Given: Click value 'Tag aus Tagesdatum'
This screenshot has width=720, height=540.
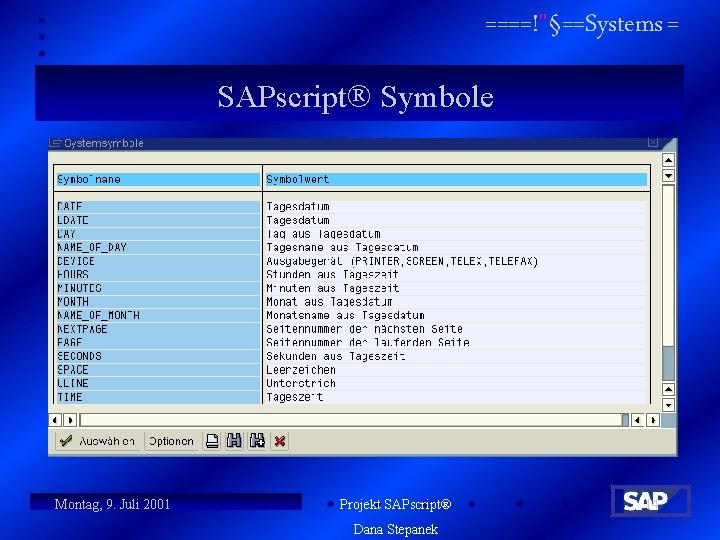Looking at the screenshot, I should (x=323, y=234).
